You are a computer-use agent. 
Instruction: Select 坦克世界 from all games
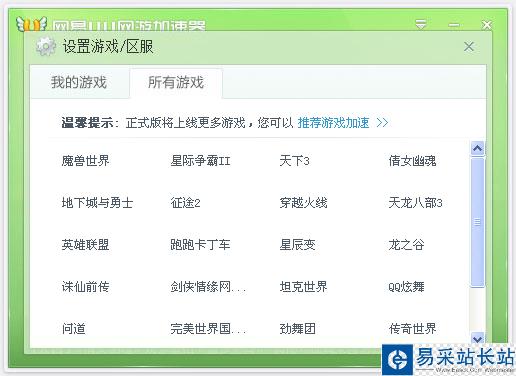pos(303,287)
